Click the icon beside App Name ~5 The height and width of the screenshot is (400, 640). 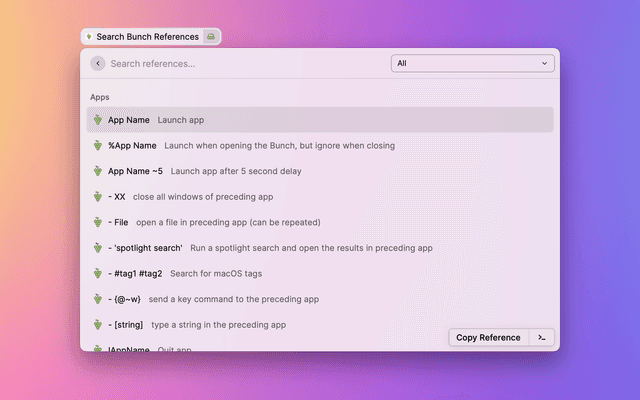pos(97,171)
